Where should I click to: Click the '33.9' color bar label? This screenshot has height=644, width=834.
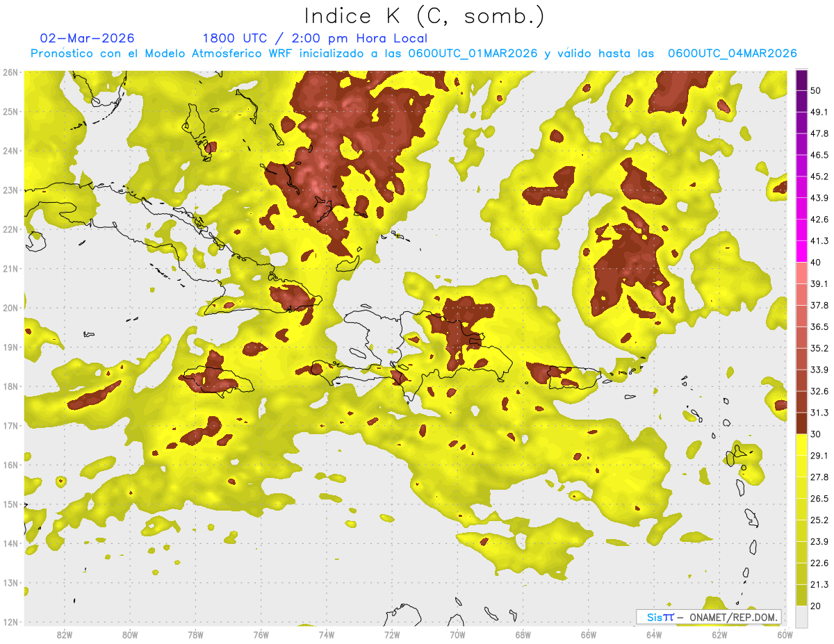click(819, 370)
